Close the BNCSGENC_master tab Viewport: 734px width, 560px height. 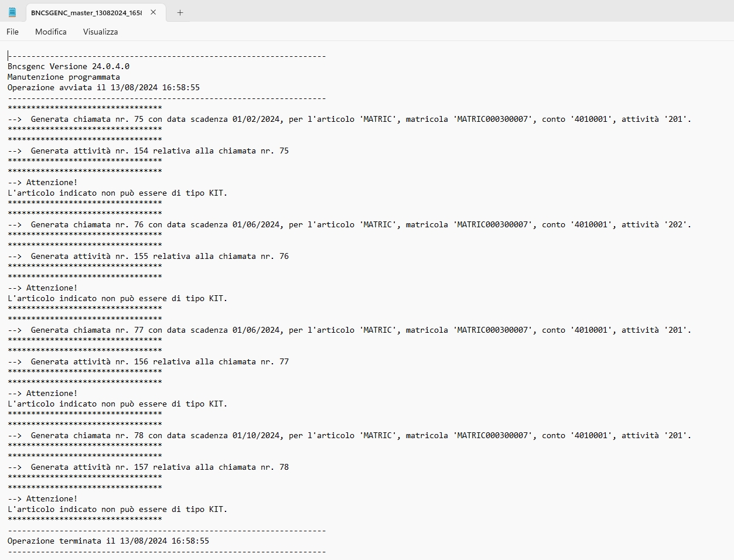pos(153,12)
